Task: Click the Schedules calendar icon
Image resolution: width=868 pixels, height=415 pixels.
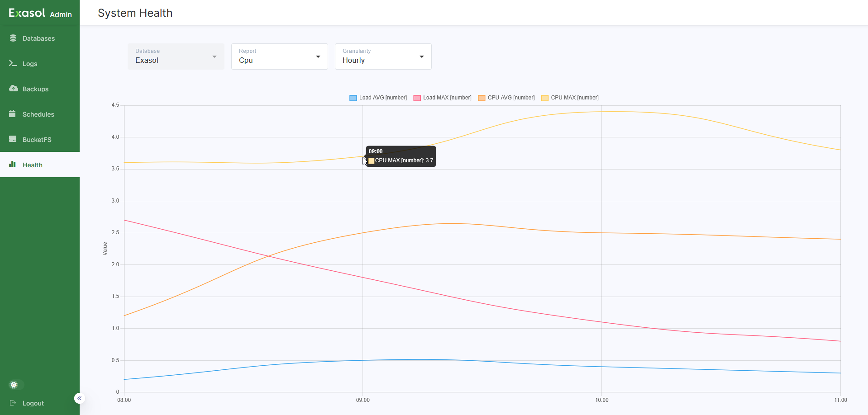Action: [x=13, y=114]
